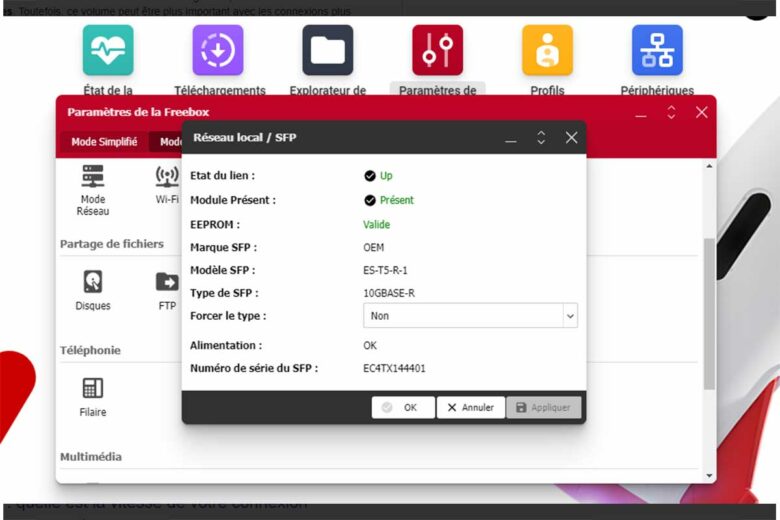Click the Valide EEPROM value

376,224
